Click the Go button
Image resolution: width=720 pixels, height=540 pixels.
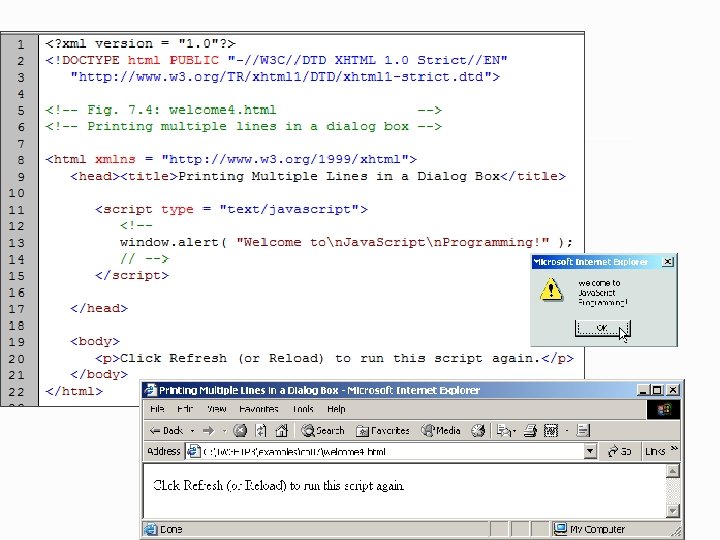pos(619,451)
